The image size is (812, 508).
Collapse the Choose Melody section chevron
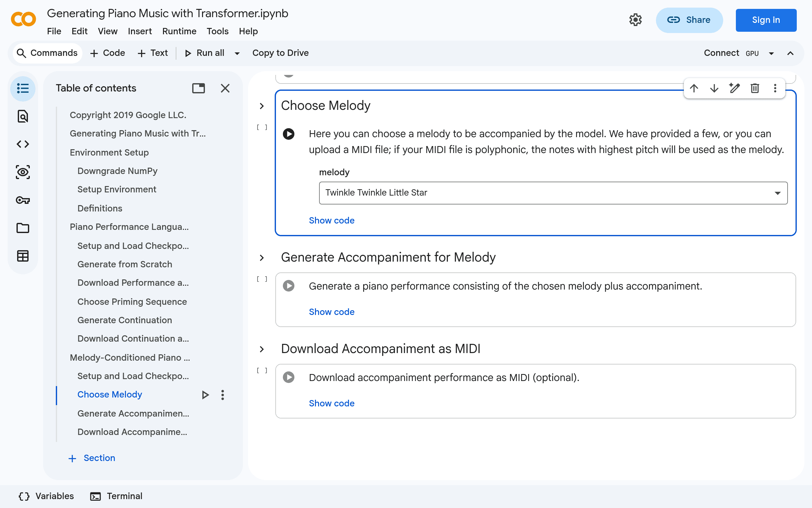pos(262,106)
